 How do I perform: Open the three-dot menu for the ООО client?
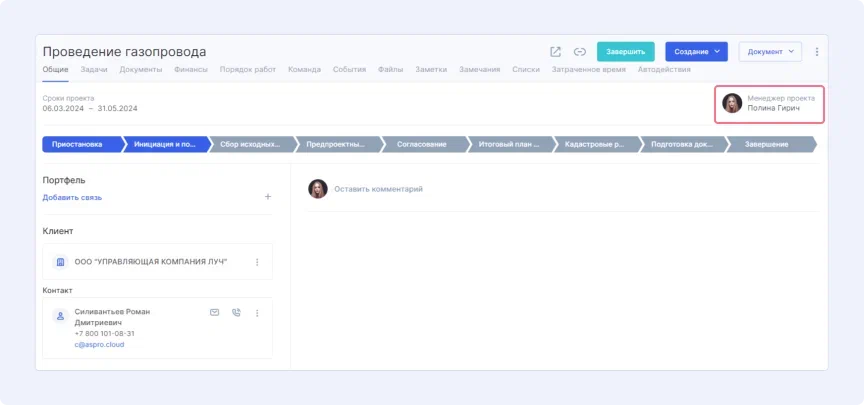pyautogui.click(x=257, y=262)
